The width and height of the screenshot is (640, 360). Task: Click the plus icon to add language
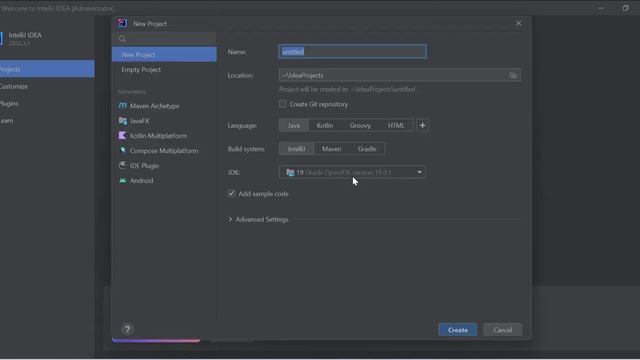[x=422, y=125]
